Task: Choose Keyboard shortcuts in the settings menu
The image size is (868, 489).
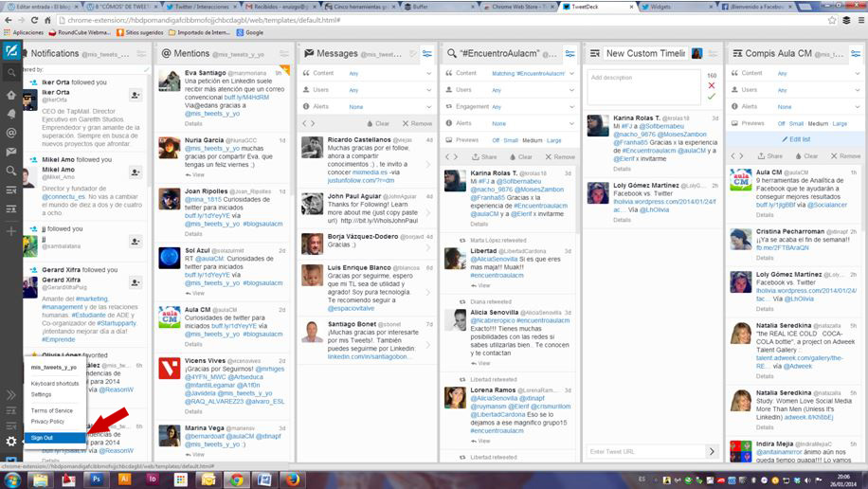Action: (54, 383)
